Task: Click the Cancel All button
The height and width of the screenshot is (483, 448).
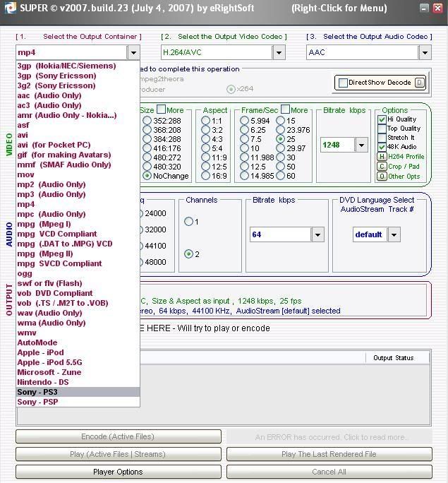Action: pyautogui.click(x=329, y=472)
